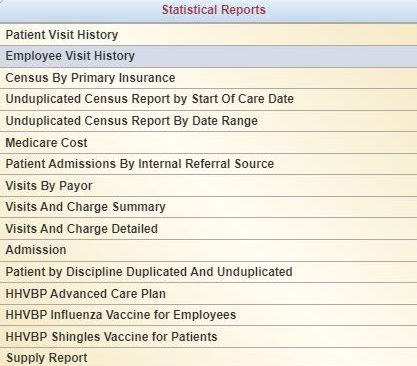Open HHVBP Shingles Vaccine for Patients

tap(208, 336)
